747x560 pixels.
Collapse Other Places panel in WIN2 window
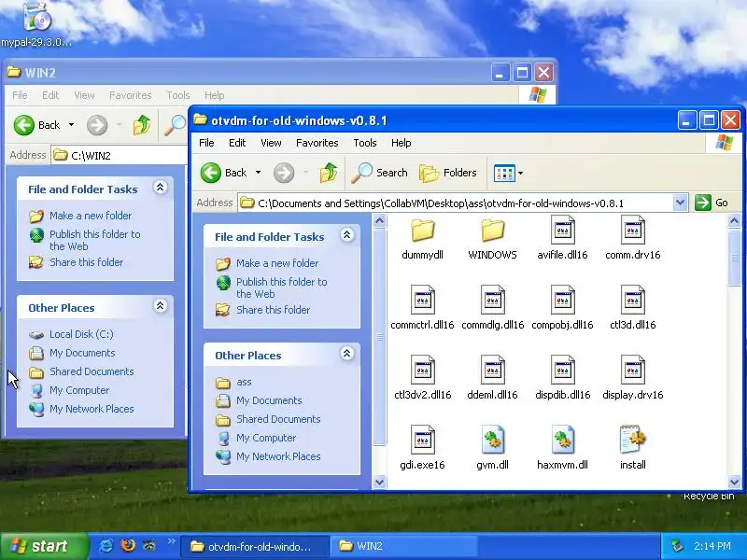tap(160, 306)
